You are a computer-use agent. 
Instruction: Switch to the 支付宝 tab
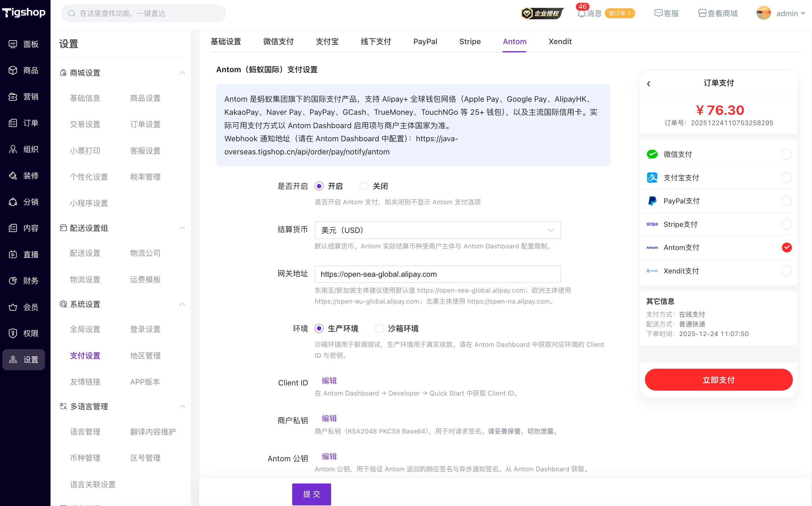tap(327, 41)
